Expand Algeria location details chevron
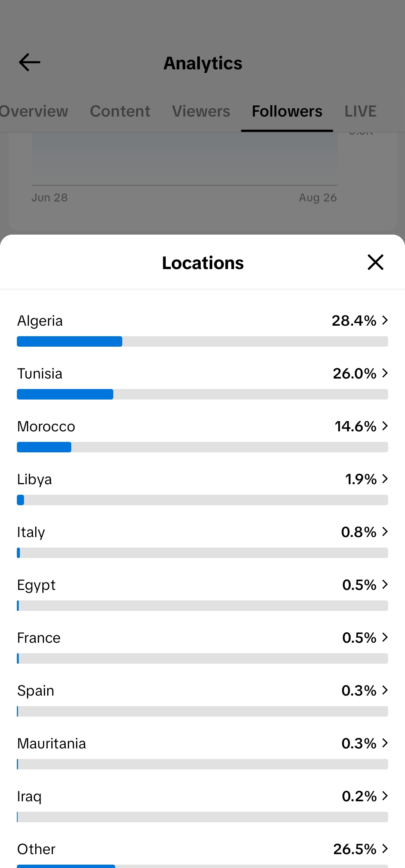This screenshot has width=405, height=868. [x=385, y=320]
